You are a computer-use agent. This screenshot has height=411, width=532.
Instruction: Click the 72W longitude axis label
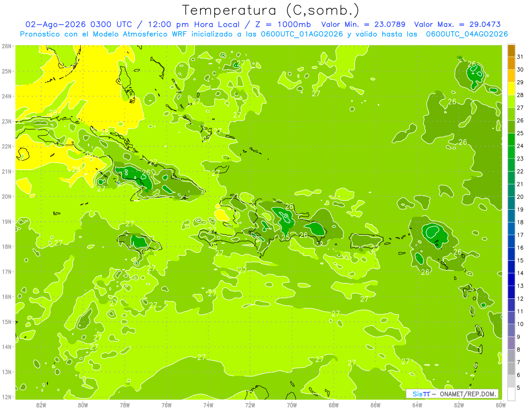pyautogui.click(x=250, y=405)
